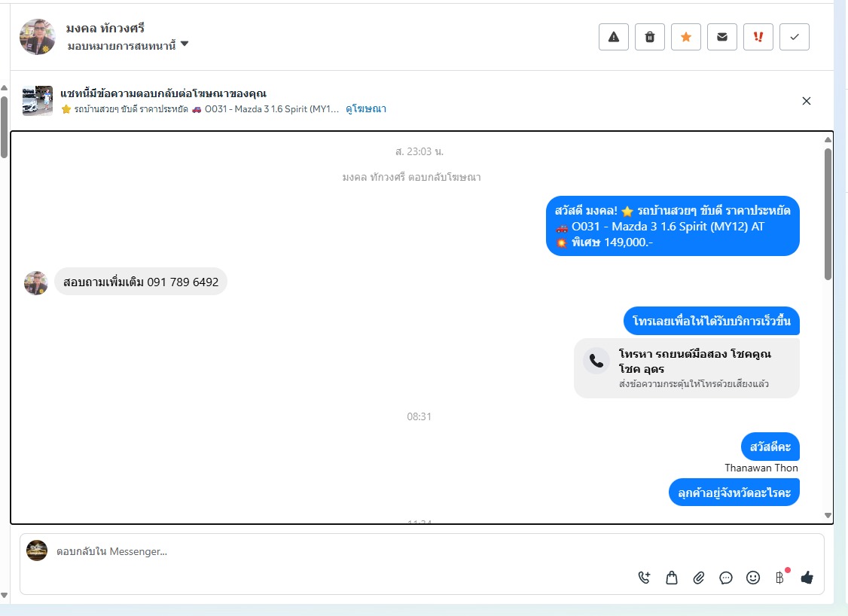The height and width of the screenshot is (616, 848).
Task: Toggle the orange star follow-up marker
Action: tap(686, 38)
